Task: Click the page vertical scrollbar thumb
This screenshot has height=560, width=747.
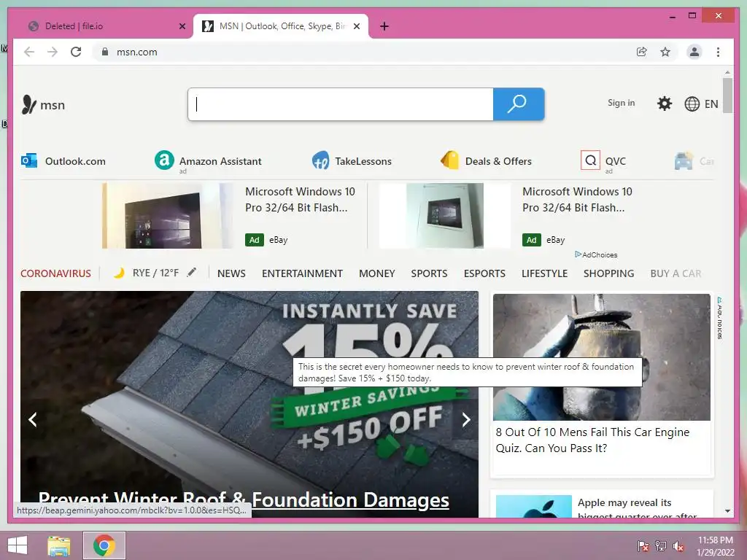Action: [x=727, y=96]
